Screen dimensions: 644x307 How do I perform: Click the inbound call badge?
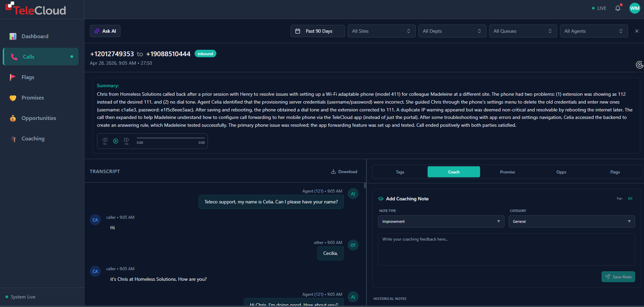pyautogui.click(x=205, y=54)
